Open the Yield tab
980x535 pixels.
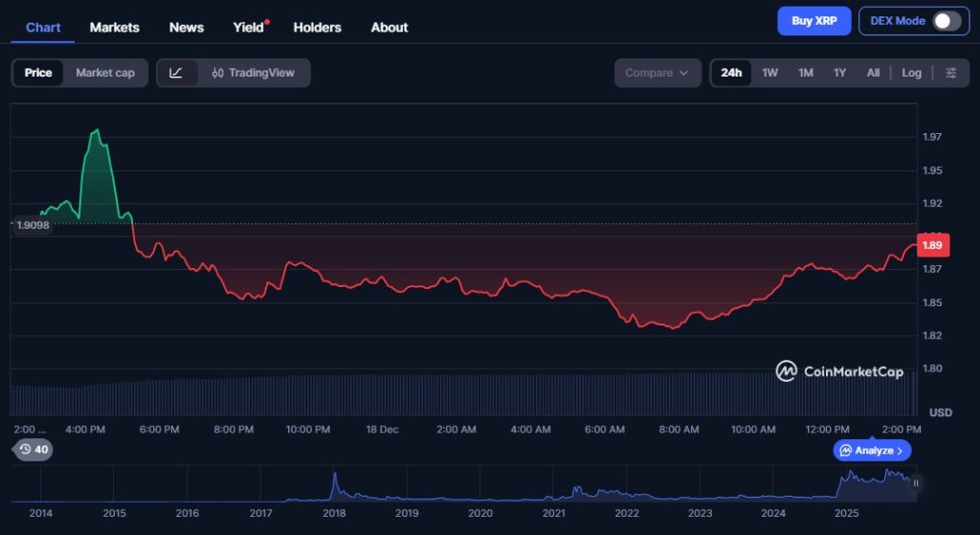(x=248, y=27)
